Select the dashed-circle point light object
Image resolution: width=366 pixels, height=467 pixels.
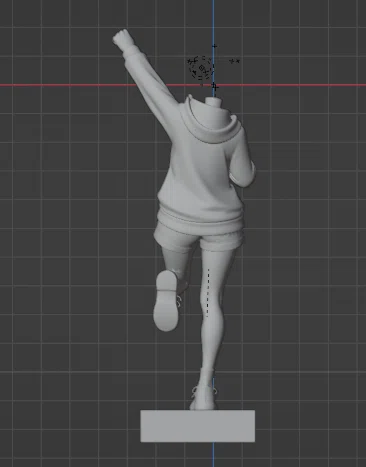[x=201, y=68]
